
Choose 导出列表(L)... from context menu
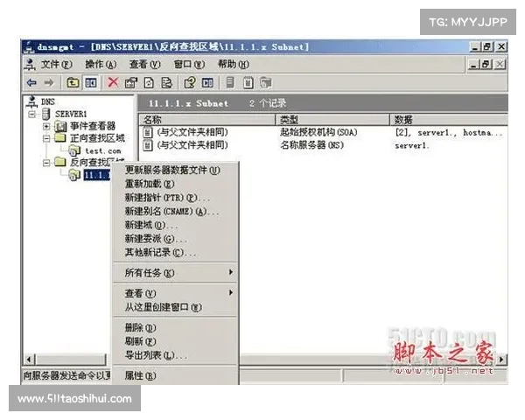[176, 355]
